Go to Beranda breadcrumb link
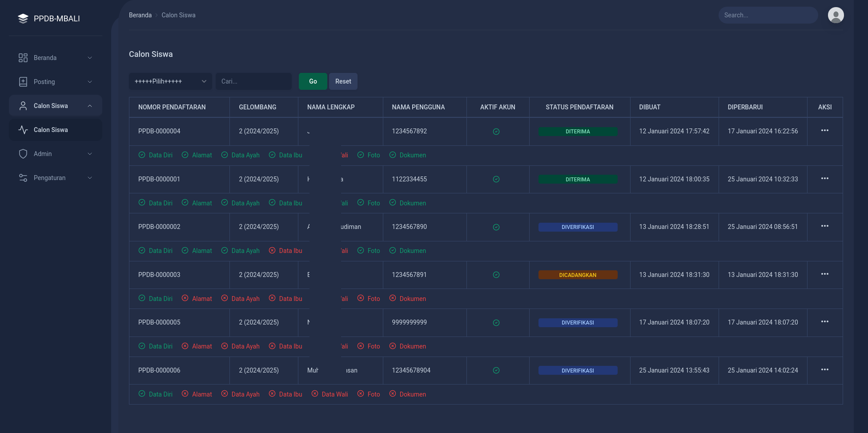Screen dimensions: 868x433 click(140, 15)
